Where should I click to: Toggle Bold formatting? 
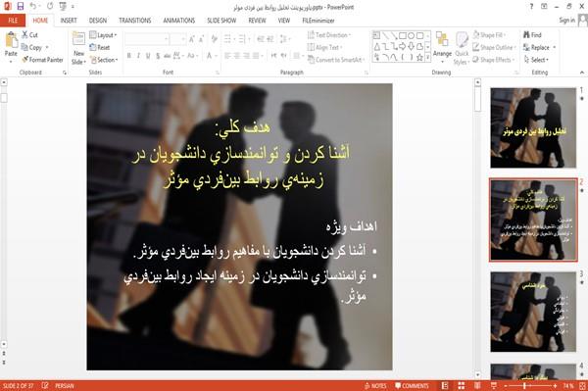coord(129,56)
